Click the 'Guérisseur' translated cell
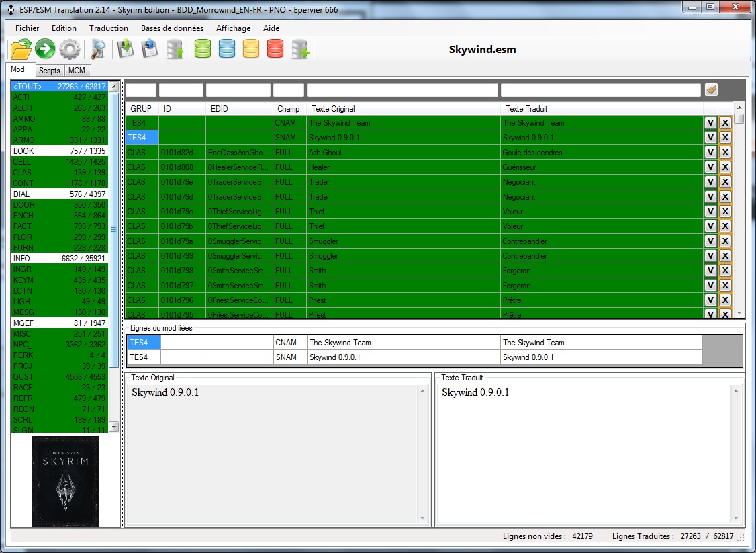 coord(602,167)
